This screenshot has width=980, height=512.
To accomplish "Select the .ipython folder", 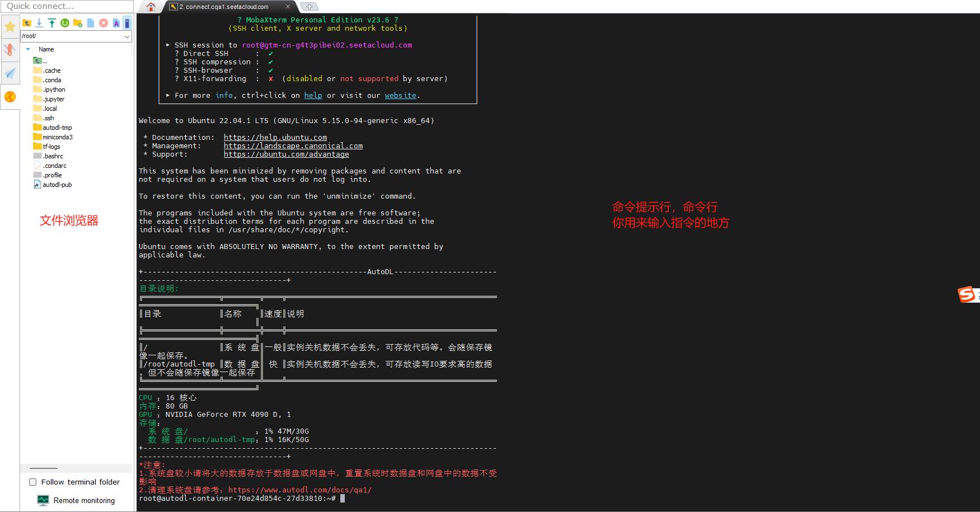I will [x=49, y=90].
